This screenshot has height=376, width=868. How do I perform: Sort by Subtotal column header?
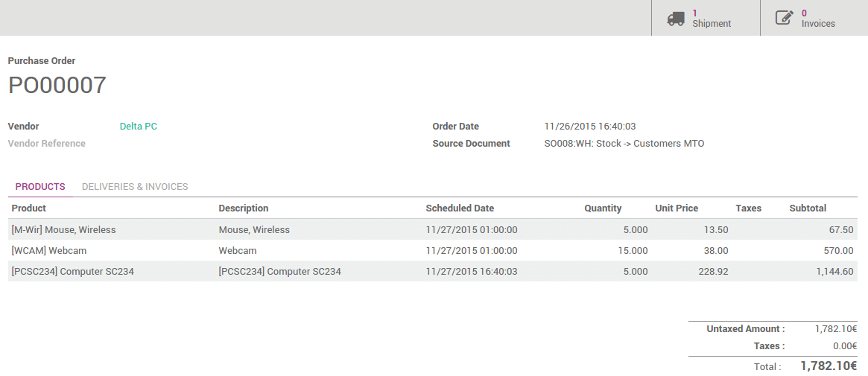click(x=808, y=208)
